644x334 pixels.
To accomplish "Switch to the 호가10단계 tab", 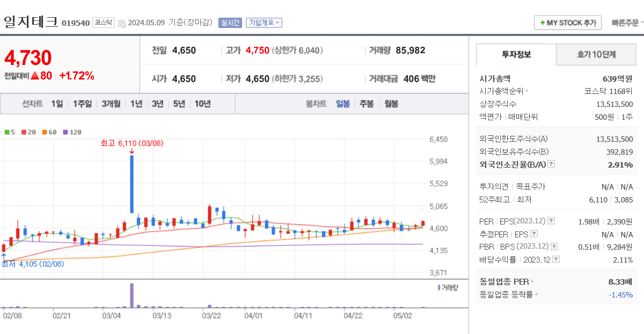I will click(596, 54).
